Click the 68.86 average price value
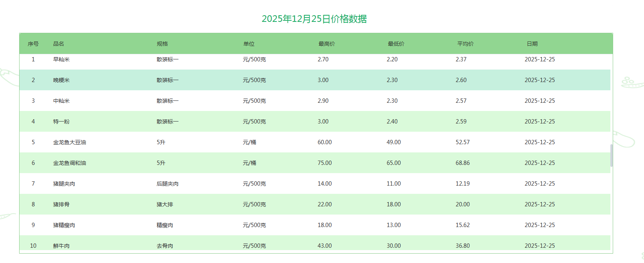The image size is (644, 263). point(463,163)
